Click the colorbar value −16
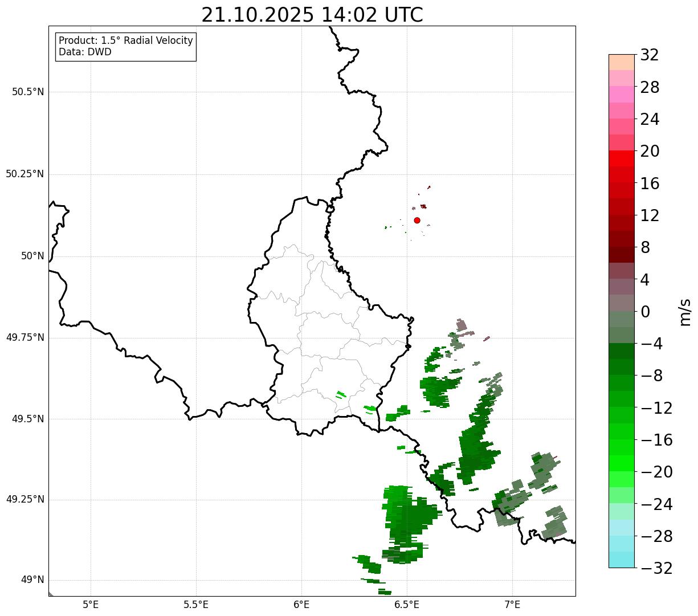 [x=656, y=440]
